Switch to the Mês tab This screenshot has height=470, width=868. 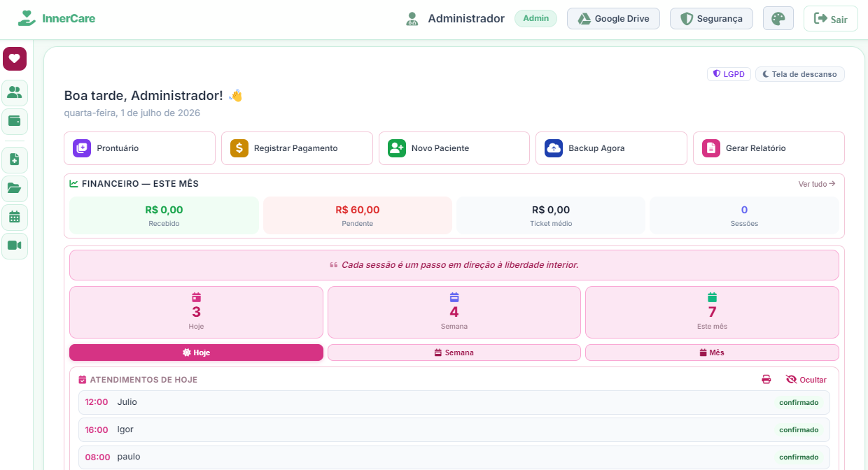(712, 352)
